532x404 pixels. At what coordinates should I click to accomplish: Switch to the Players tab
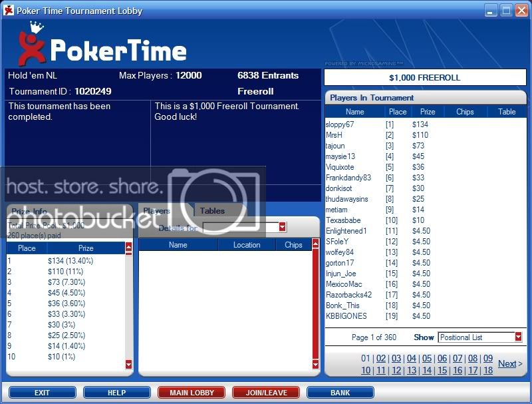156,211
